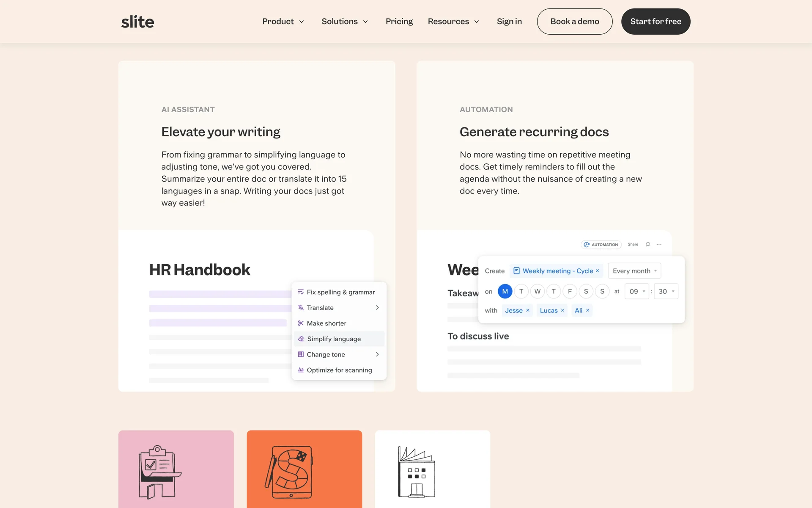Click Start for free button
Screen dimensions: 812x508
pos(656,22)
